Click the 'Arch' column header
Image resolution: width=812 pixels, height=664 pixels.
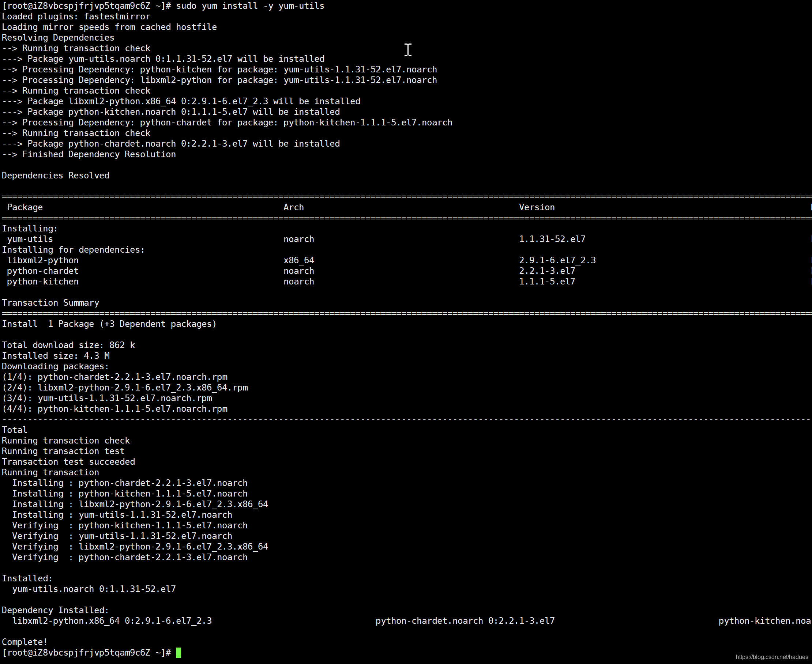pyautogui.click(x=293, y=207)
